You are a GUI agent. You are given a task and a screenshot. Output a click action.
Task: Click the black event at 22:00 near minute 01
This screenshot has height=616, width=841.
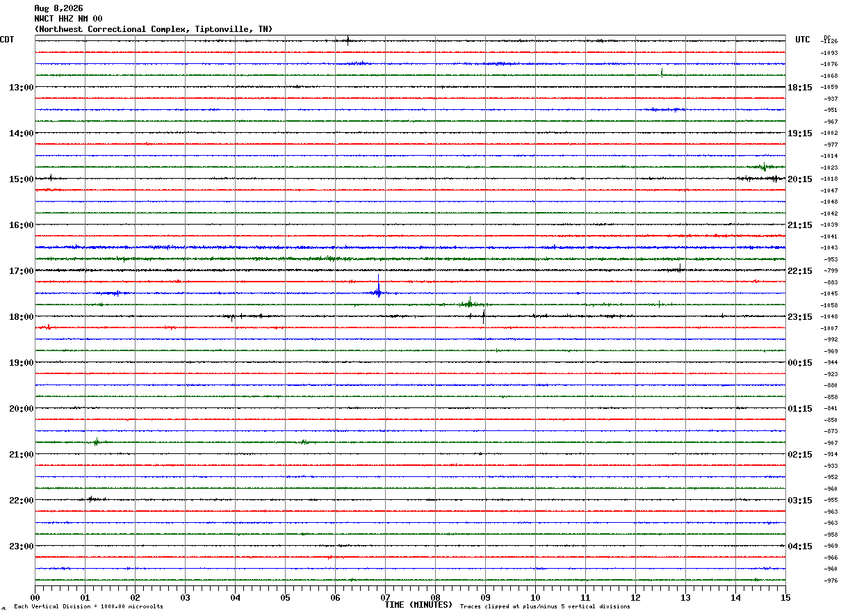[x=93, y=499]
